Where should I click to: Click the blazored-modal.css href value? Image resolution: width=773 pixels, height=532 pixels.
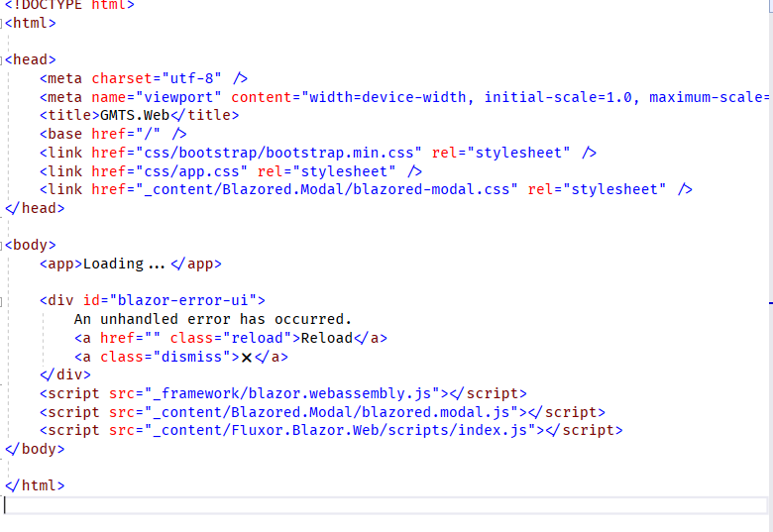coord(327,189)
